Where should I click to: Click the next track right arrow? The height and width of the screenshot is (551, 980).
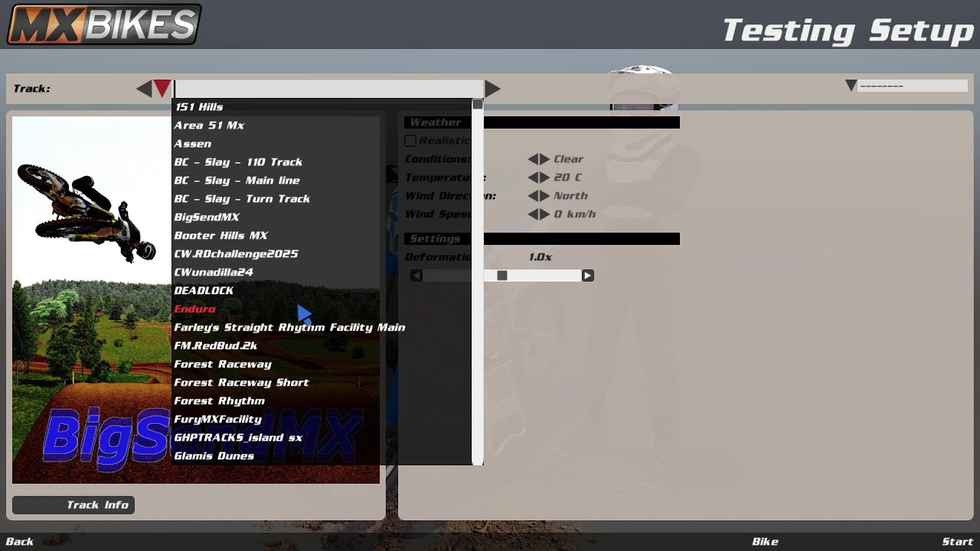(x=492, y=89)
